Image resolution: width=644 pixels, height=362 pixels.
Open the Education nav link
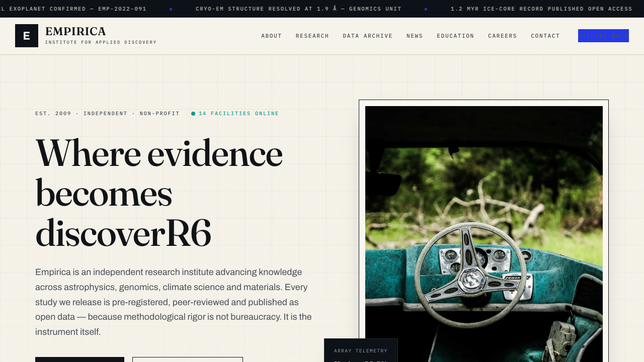(455, 36)
